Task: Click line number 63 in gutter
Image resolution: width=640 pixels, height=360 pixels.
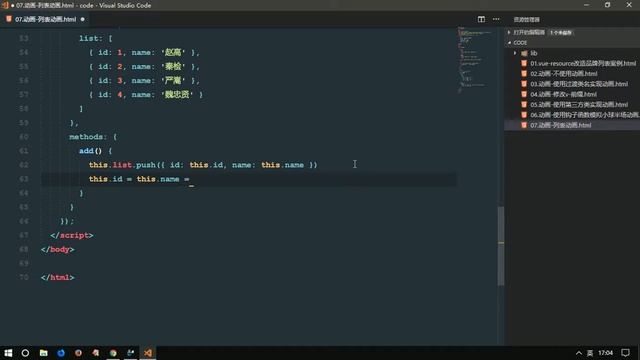Action: (24, 179)
